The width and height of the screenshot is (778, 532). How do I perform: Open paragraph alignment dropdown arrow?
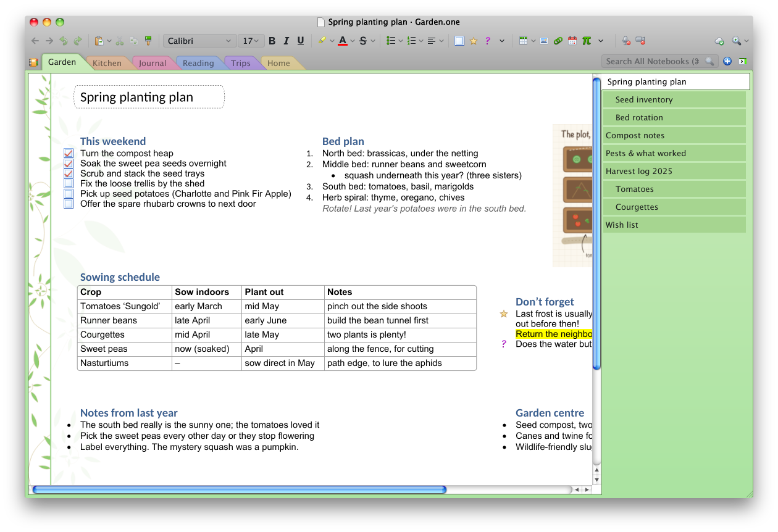(441, 41)
